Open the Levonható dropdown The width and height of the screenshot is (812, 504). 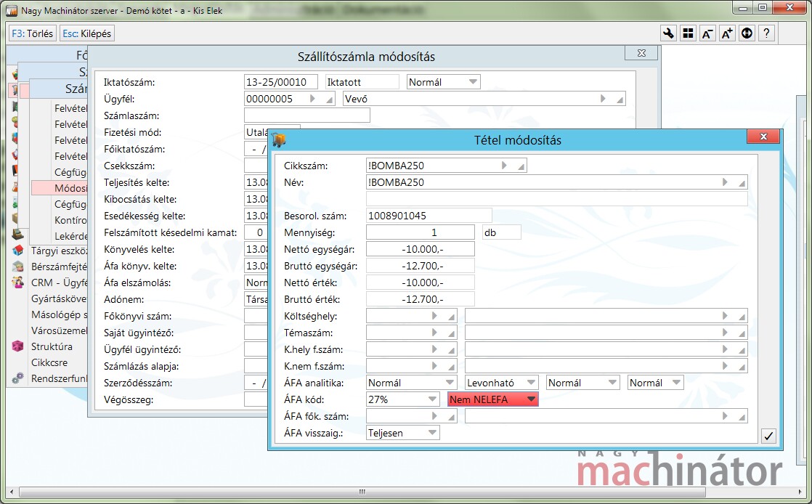point(532,383)
